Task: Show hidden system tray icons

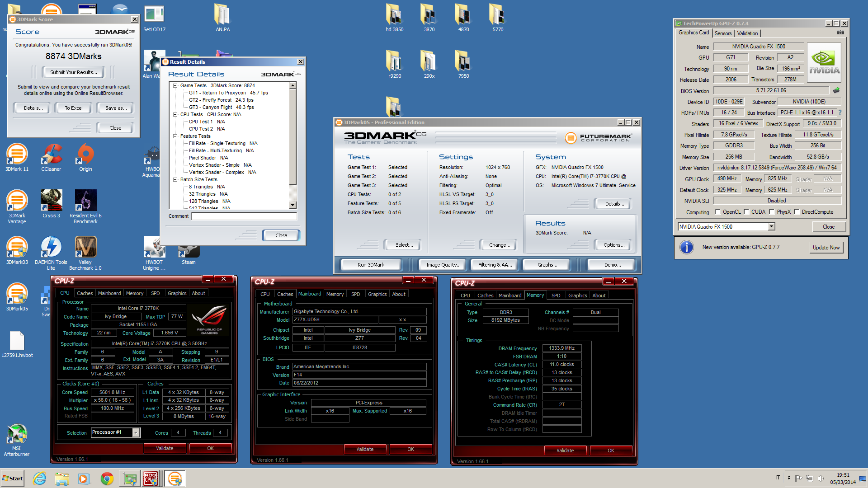Action: (789, 478)
